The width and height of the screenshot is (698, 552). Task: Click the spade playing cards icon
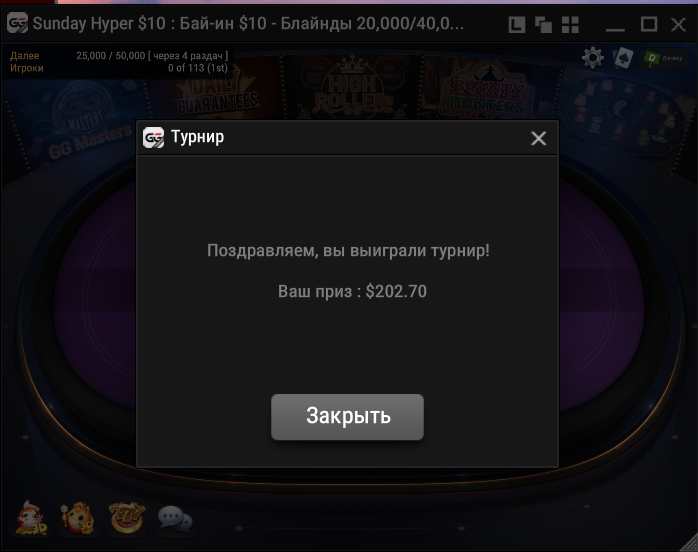(623, 58)
